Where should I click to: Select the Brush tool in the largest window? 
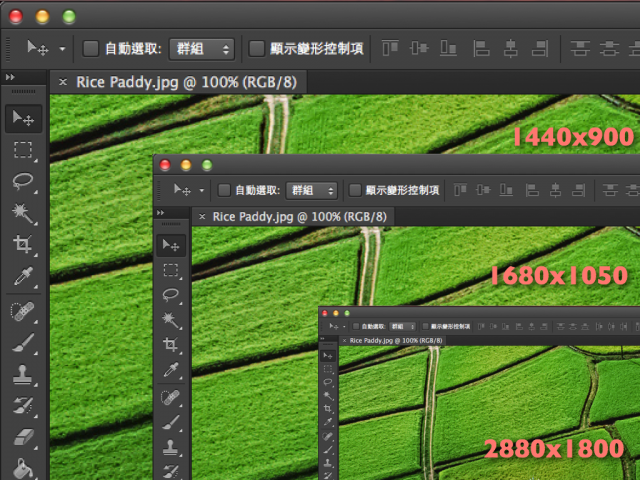(23, 343)
